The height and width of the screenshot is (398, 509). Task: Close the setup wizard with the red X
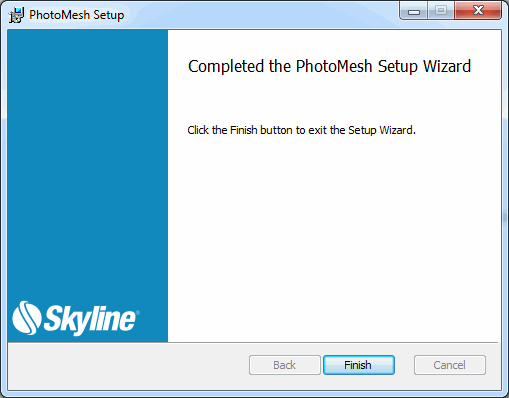[478, 11]
